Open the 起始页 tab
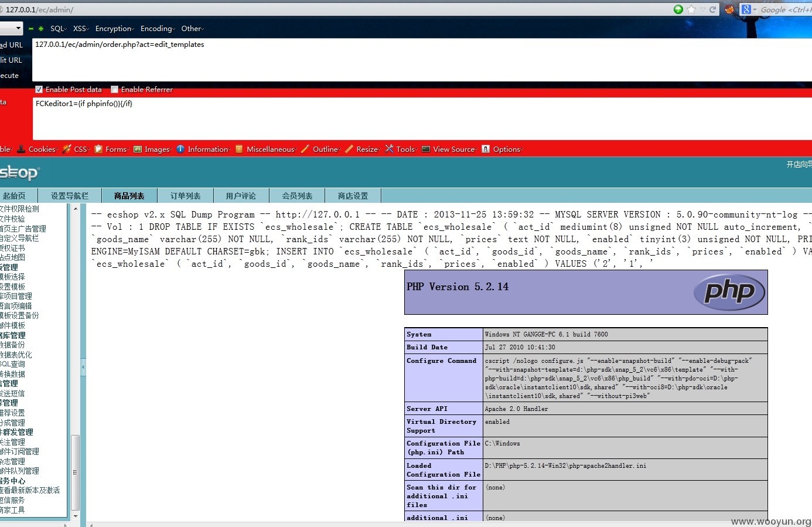 click(x=14, y=196)
